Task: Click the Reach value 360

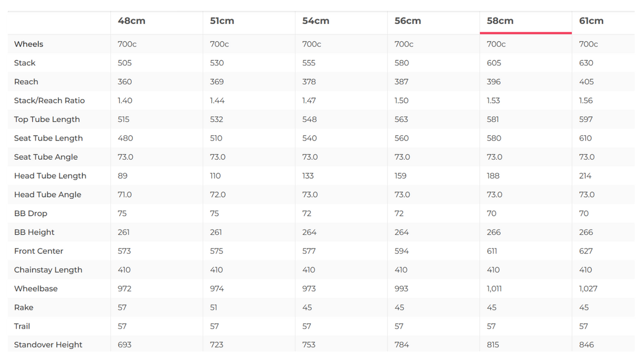Action: point(125,82)
